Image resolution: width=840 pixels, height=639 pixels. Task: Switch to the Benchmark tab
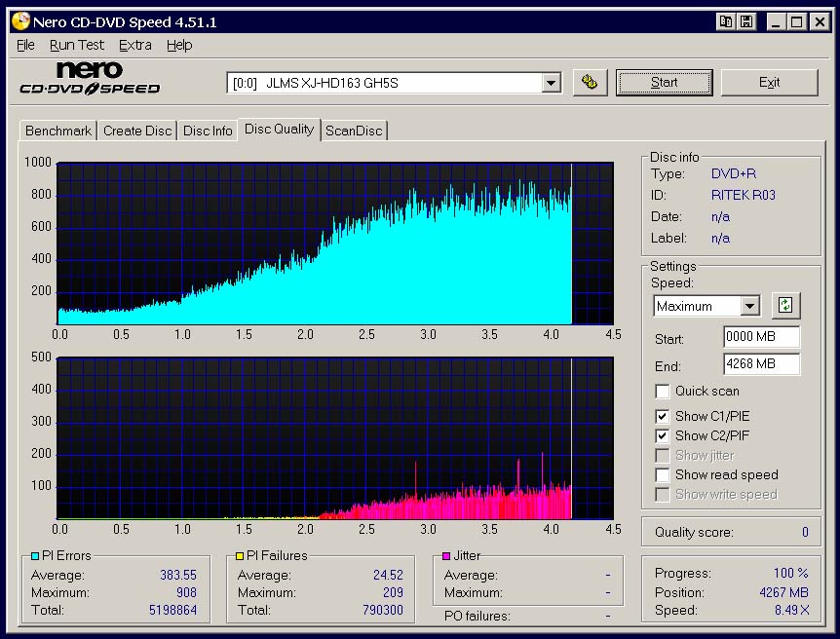click(58, 131)
